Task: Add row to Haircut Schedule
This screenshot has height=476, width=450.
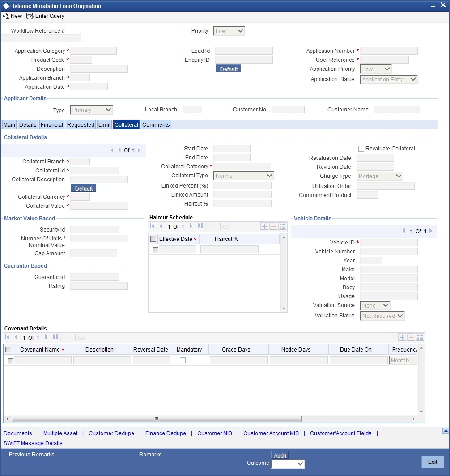Action: coord(264,227)
